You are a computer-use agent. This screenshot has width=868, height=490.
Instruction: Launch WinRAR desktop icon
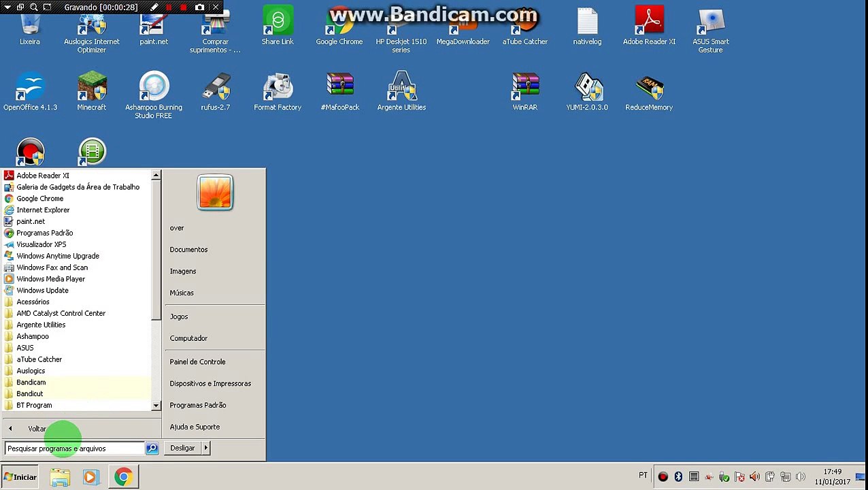[525, 91]
